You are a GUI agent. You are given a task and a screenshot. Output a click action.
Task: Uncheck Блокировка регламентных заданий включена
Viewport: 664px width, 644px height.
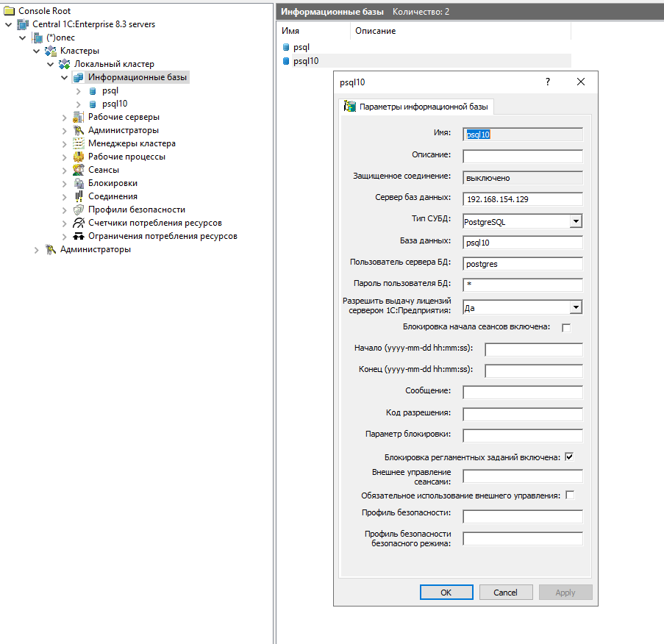tap(569, 457)
